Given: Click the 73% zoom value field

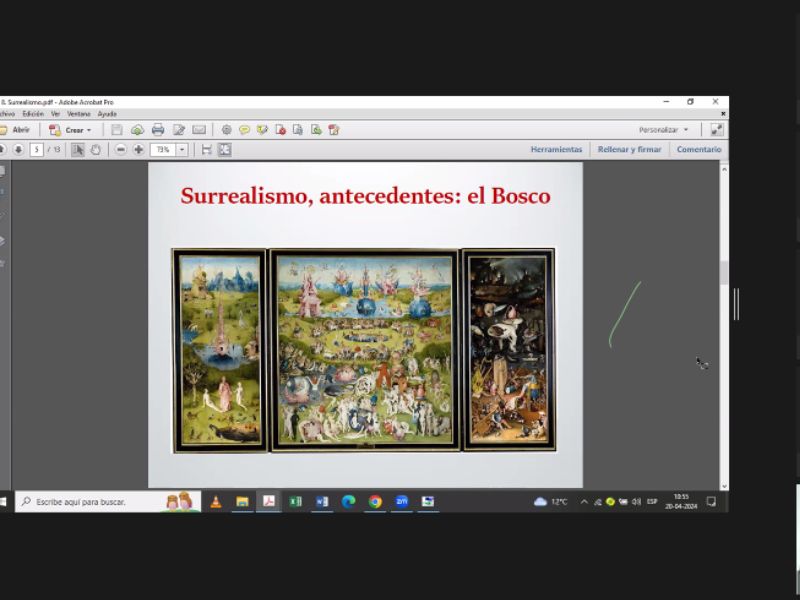Looking at the screenshot, I should click(x=163, y=149).
